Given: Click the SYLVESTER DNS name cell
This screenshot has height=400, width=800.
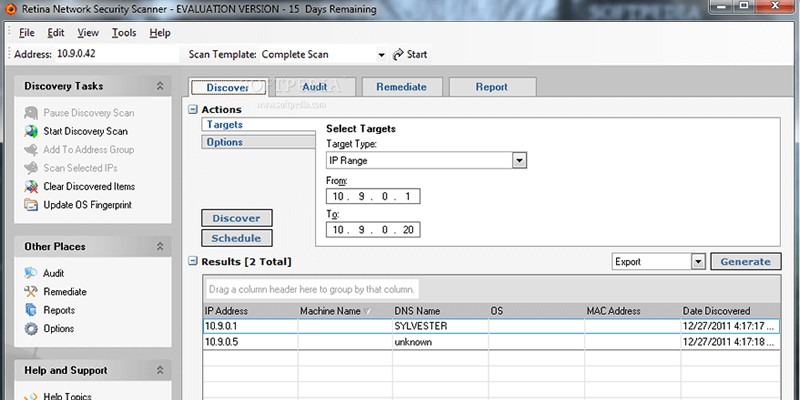Looking at the screenshot, I should coord(440,326).
